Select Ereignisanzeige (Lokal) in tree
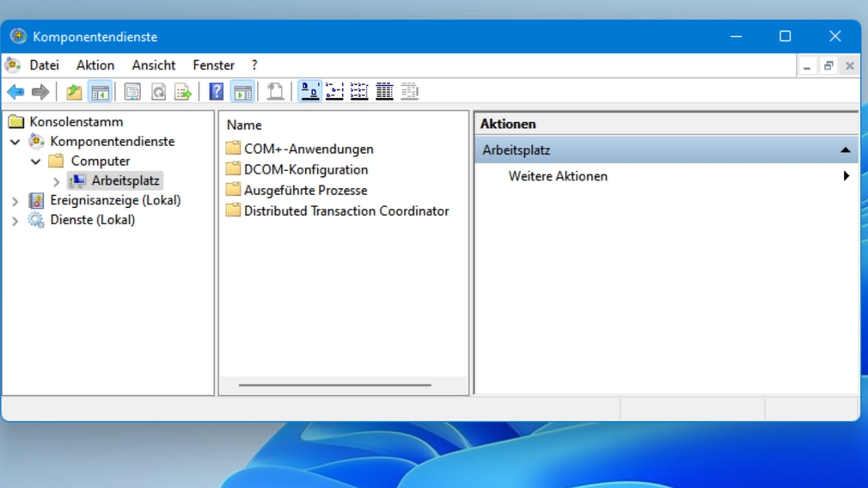The image size is (868, 488). [x=115, y=200]
